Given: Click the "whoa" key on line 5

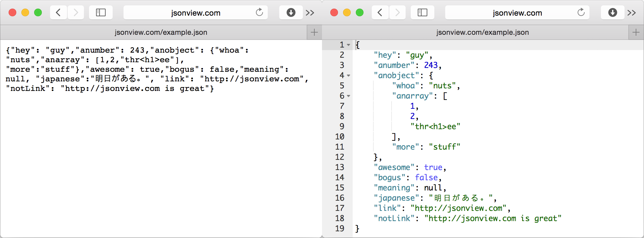Looking at the screenshot, I should [x=405, y=86].
